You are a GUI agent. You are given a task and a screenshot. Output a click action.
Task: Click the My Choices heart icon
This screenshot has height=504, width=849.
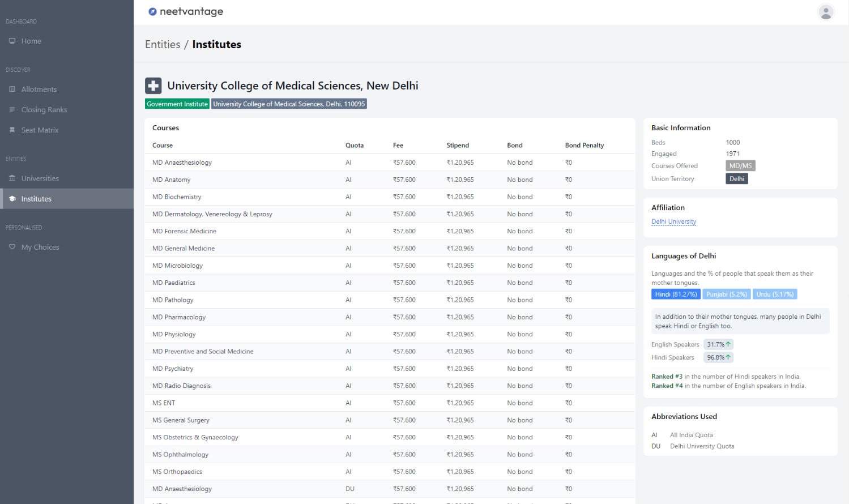(x=12, y=247)
